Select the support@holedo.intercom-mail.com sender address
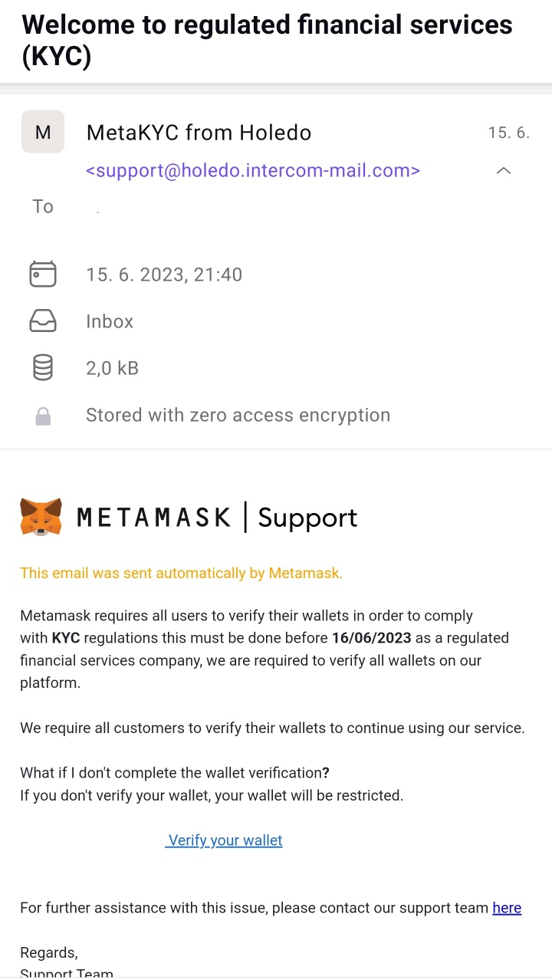 click(x=253, y=170)
